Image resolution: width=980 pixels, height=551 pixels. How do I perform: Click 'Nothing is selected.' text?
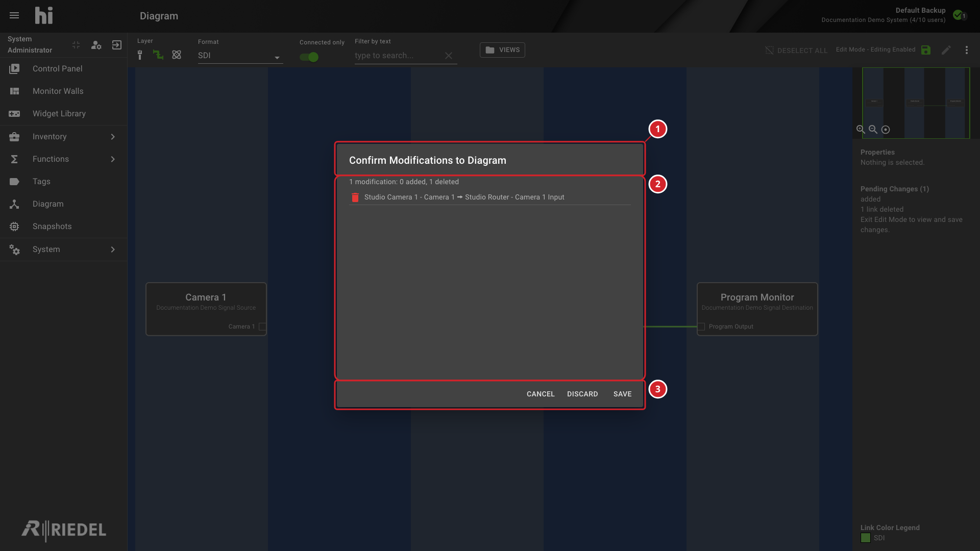(892, 163)
